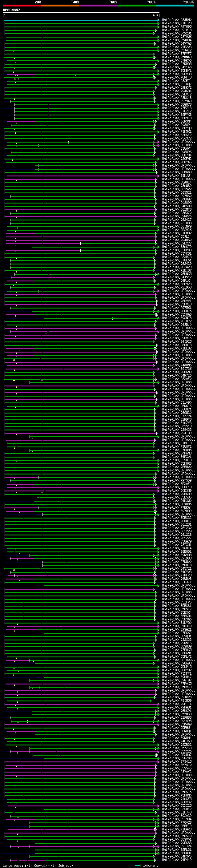Click the =100char. scale legend
This screenshot has width=197, height=868.
147,865
